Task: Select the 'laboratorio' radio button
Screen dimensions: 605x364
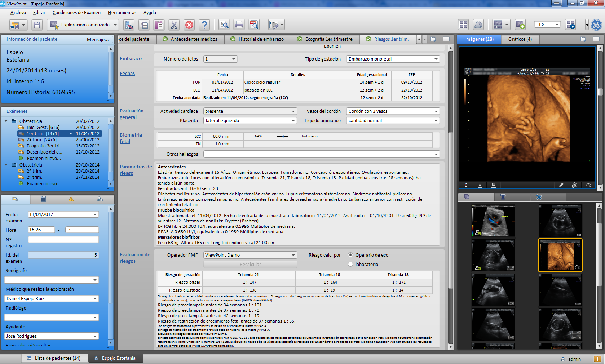Action: pos(350,265)
